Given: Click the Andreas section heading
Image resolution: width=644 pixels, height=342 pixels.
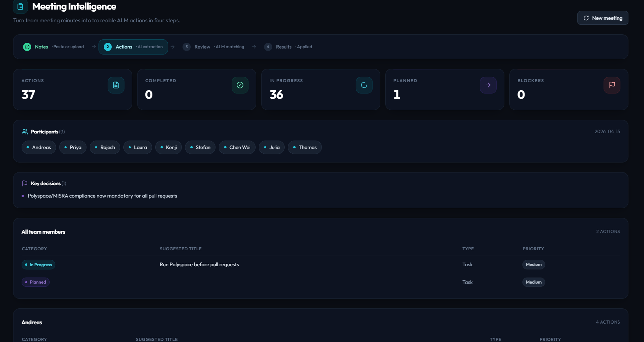Looking at the screenshot, I should 32,323.
